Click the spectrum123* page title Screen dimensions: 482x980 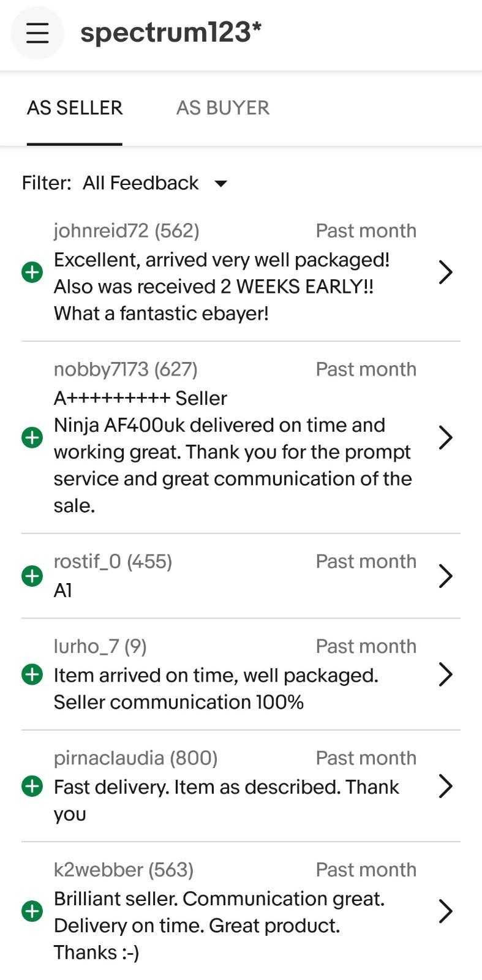171,32
